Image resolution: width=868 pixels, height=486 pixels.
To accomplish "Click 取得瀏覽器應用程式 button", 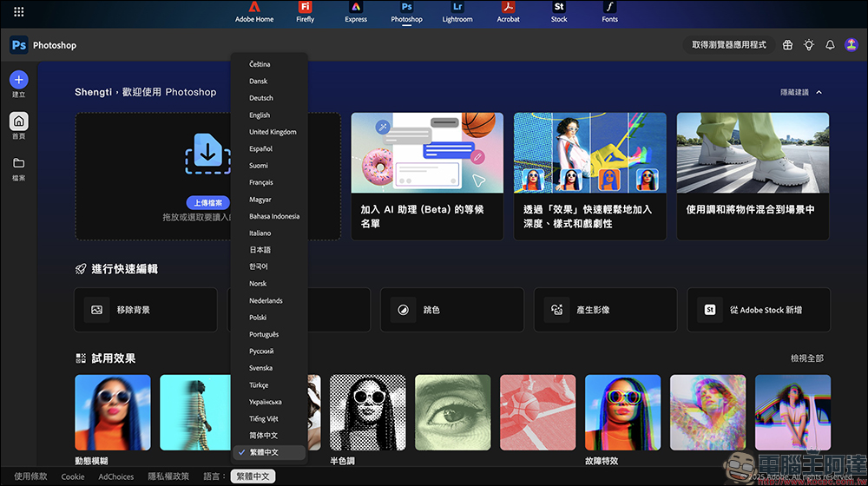I will click(x=728, y=45).
